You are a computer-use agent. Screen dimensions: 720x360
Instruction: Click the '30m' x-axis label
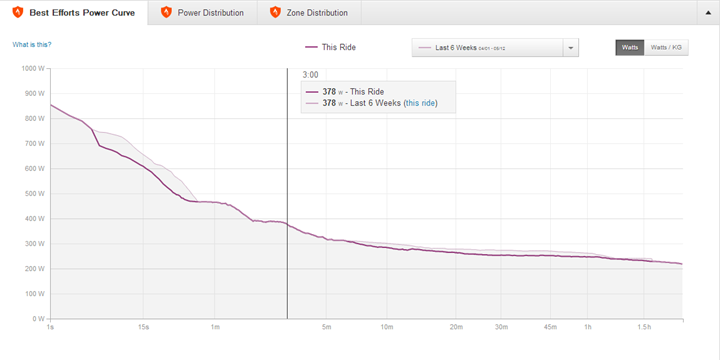click(501, 327)
